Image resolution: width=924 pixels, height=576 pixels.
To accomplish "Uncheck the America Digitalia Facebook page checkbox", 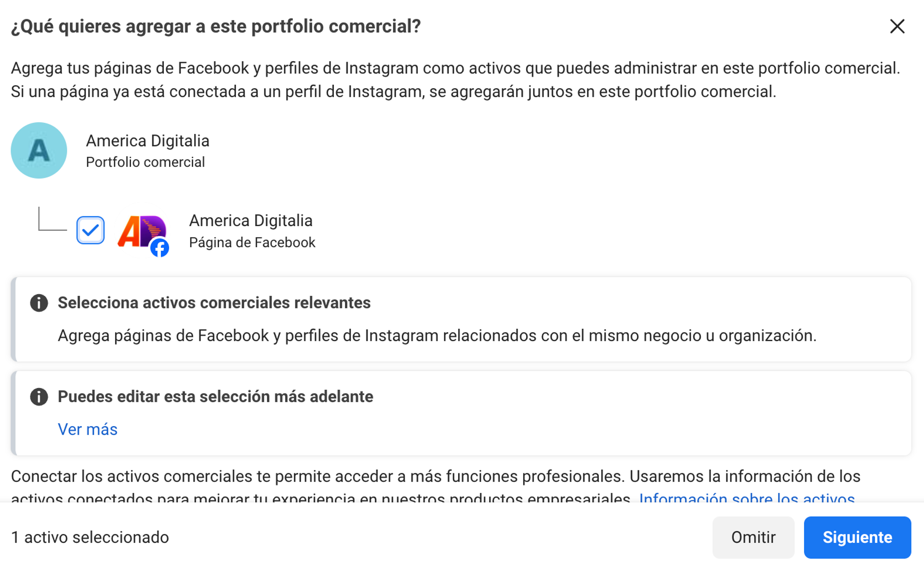I will tap(91, 230).
